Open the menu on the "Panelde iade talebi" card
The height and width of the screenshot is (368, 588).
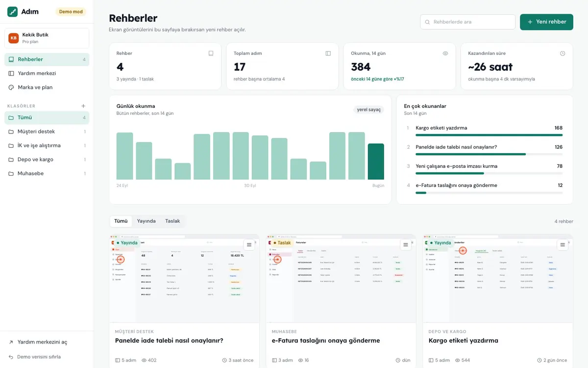(249, 244)
